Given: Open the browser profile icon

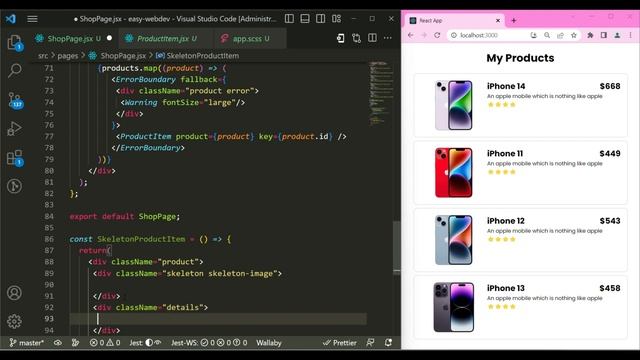Looking at the screenshot, I should pos(617,36).
